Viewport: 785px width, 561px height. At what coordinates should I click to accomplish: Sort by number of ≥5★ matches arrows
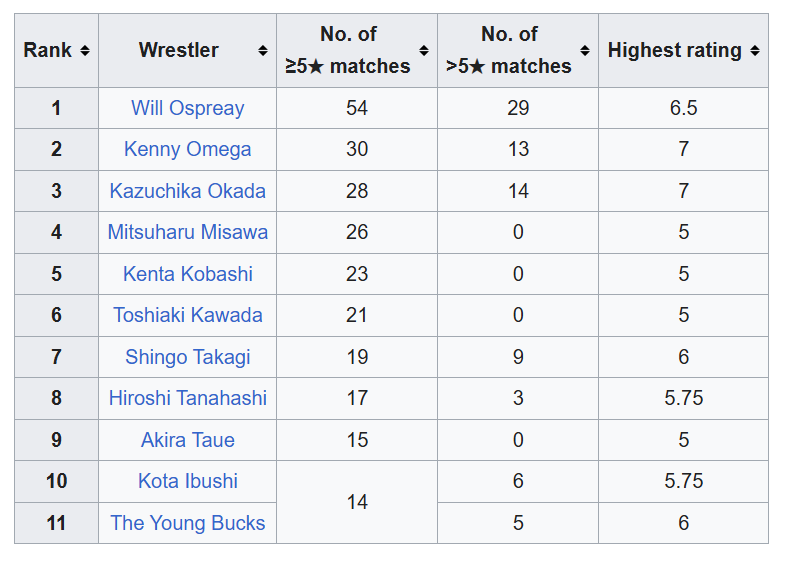(424, 51)
